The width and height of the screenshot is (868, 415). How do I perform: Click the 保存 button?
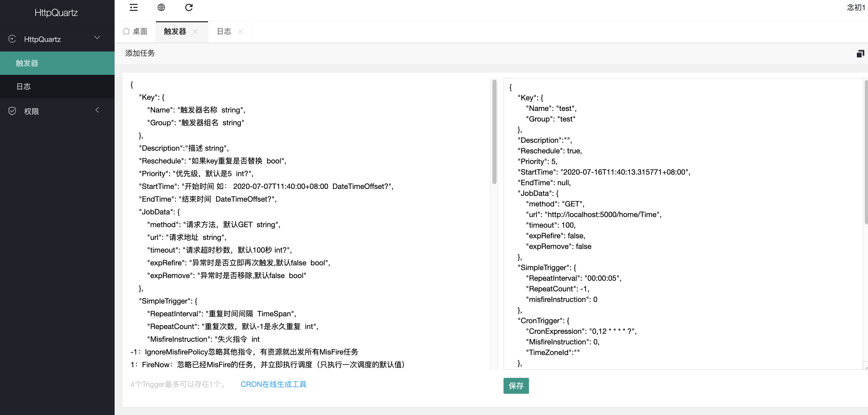pos(516,386)
